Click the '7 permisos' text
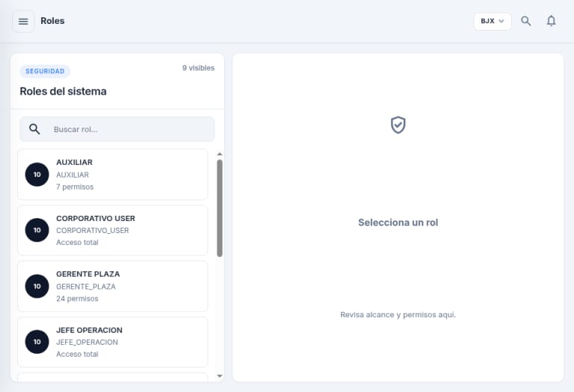574x392 pixels. (75, 187)
